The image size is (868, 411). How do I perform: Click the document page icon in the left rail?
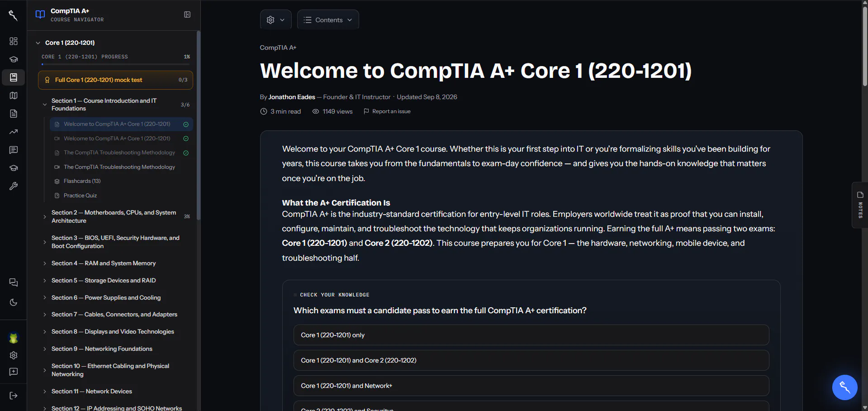tap(14, 114)
